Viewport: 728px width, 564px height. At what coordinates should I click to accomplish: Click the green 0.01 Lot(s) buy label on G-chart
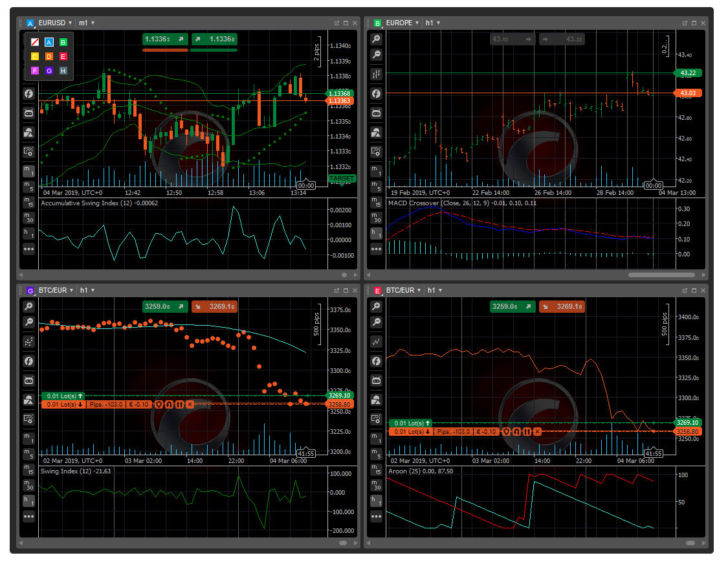tap(63, 396)
